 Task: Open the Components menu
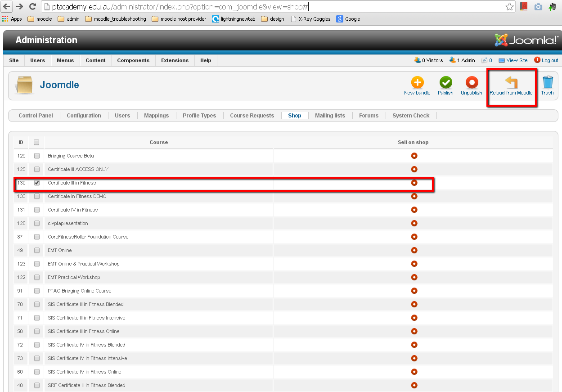pos(133,60)
